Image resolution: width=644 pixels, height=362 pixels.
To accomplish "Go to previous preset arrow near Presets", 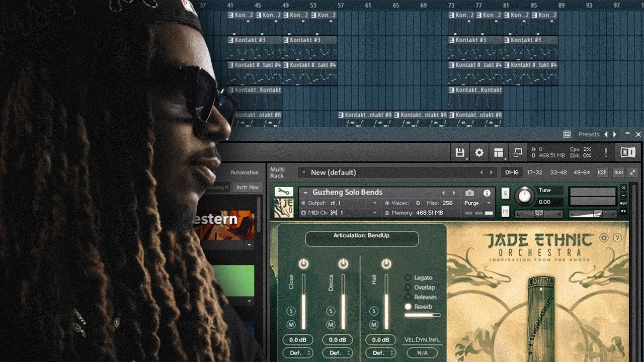I will (x=606, y=134).
